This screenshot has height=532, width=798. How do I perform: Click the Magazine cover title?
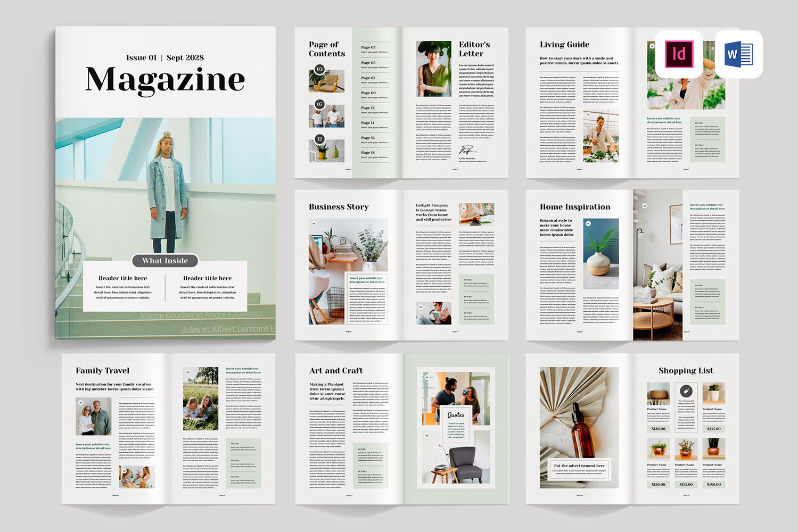[x=165, y=80]
